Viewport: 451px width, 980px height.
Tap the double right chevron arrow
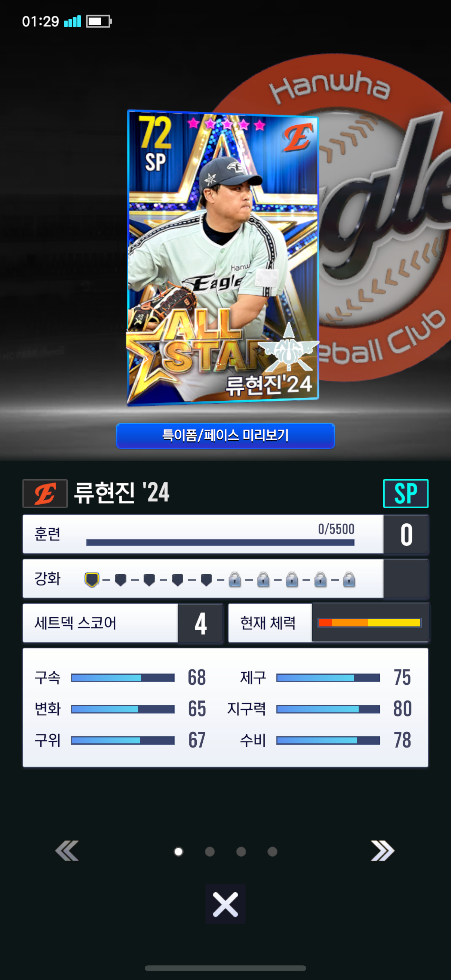[383, 850]
